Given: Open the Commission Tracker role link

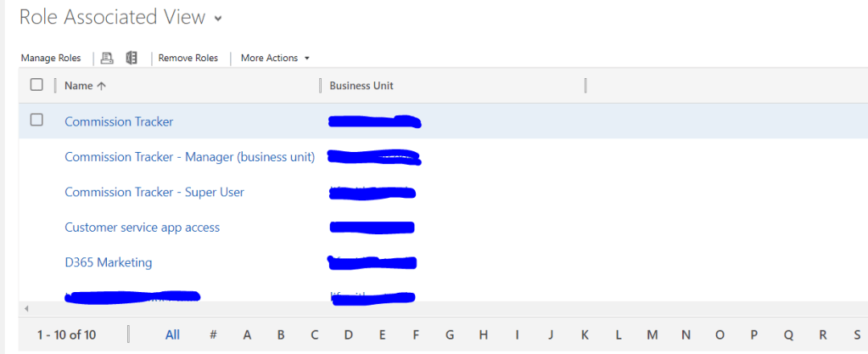Looking at the screenshot, I should (x=119, y=121).
